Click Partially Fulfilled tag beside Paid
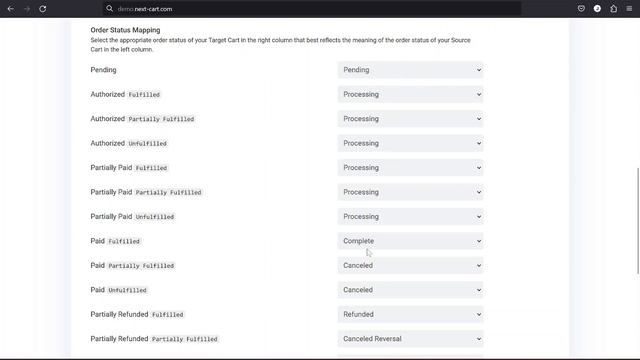 (x=141, y=266)
